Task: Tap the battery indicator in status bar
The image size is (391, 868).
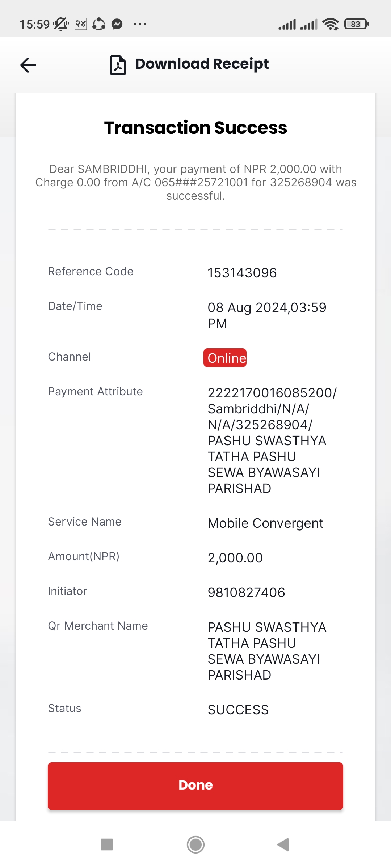Action: 357,24
